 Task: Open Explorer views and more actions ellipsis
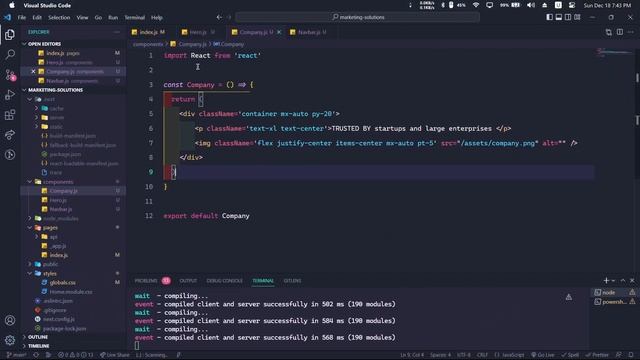117,32
